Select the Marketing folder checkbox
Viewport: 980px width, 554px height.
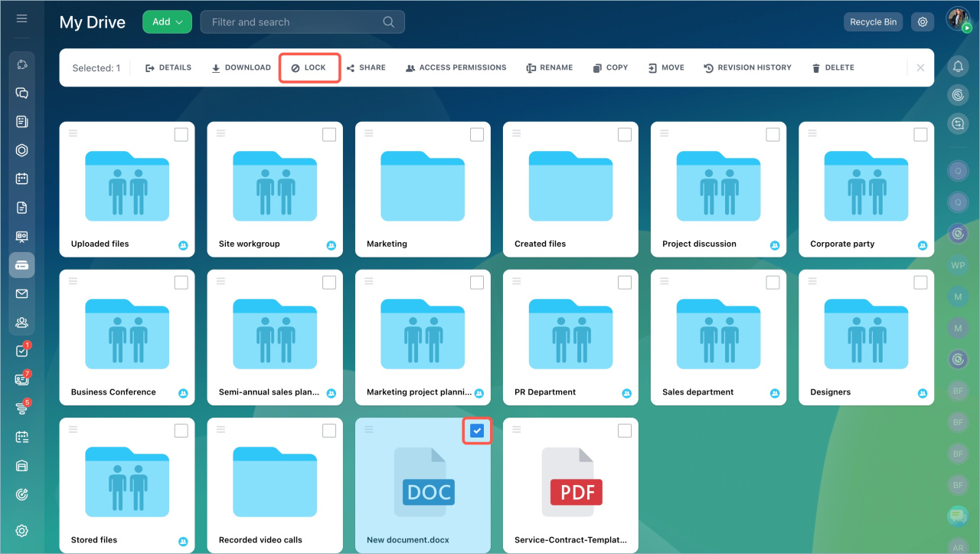[477, 135]
